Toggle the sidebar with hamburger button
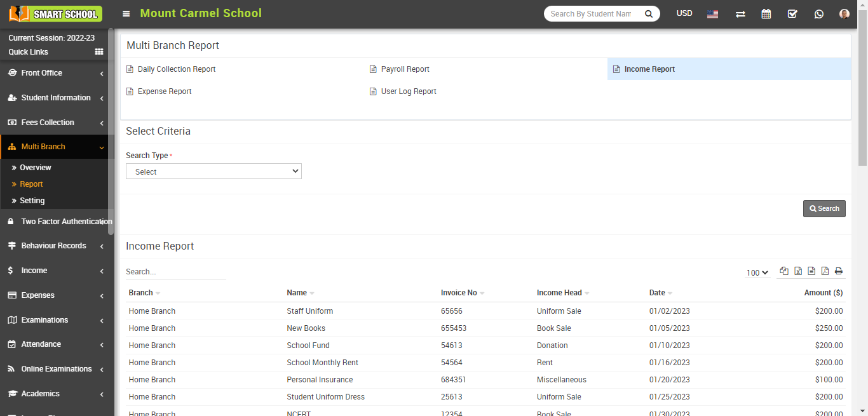This screenshot has height=416, width=868. pyautogui.click(x=126, y=14)
